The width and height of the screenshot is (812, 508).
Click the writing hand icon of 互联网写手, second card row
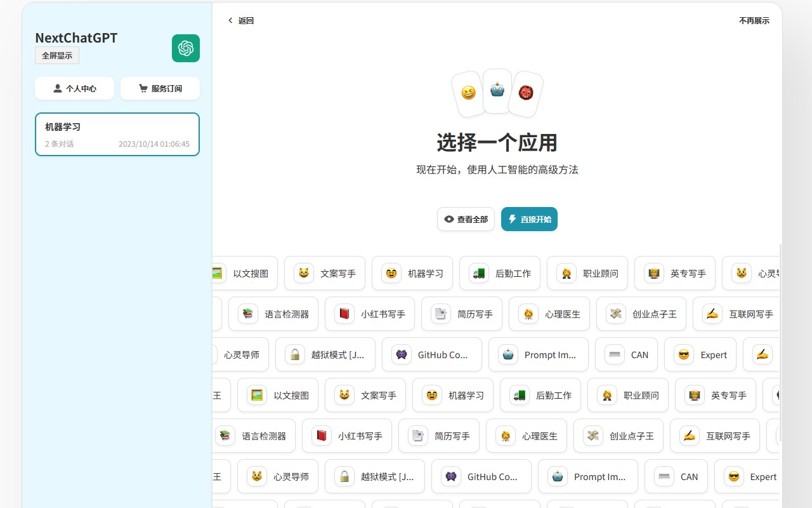tap(712, 314)
